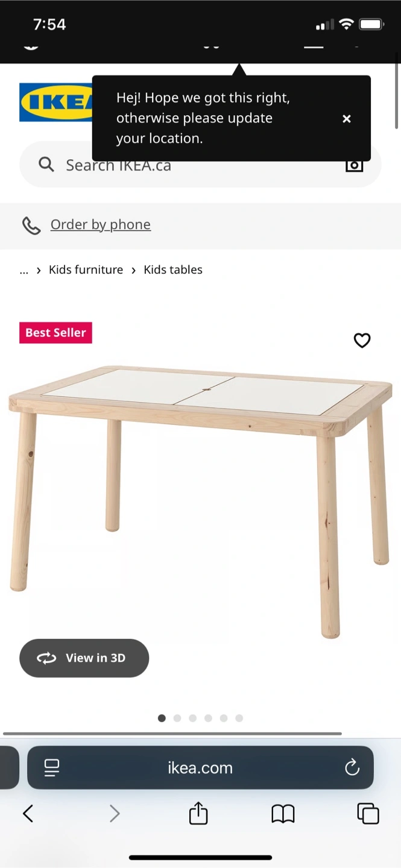Focus the Search IKEA.ca field
This screenshot has width=401, height=868.
[x=200, y=165]
